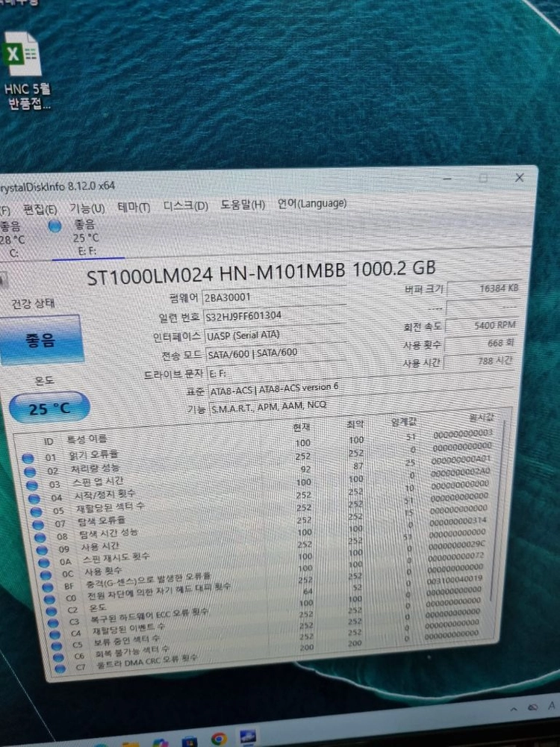
Task: Open the 편집(E) menu
Action: pyautogui.click(x=40, y=210)
